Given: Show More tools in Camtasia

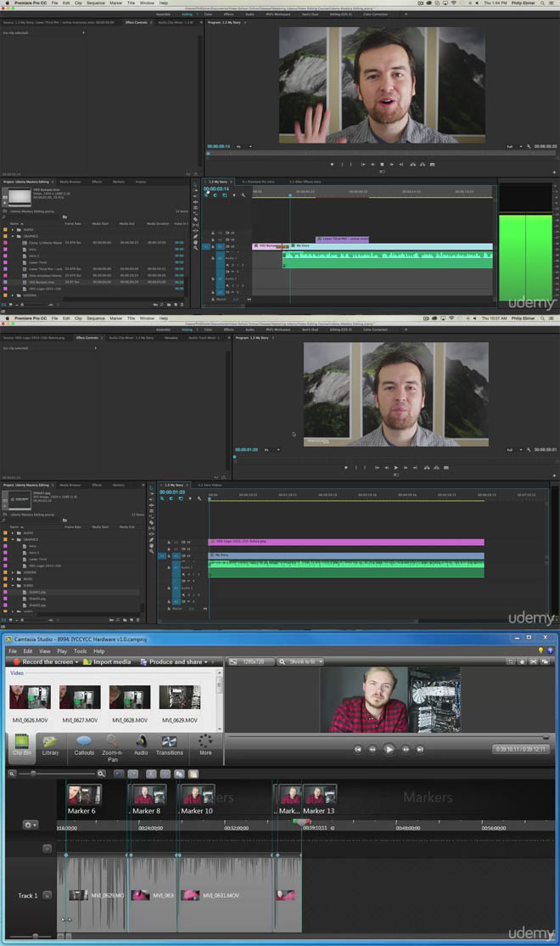Looking at the screenshot, I should 205,745.
